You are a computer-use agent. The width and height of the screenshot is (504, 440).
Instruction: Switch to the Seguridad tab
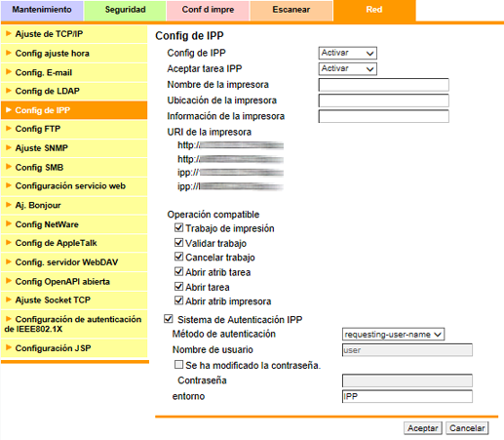pos(125,10)
